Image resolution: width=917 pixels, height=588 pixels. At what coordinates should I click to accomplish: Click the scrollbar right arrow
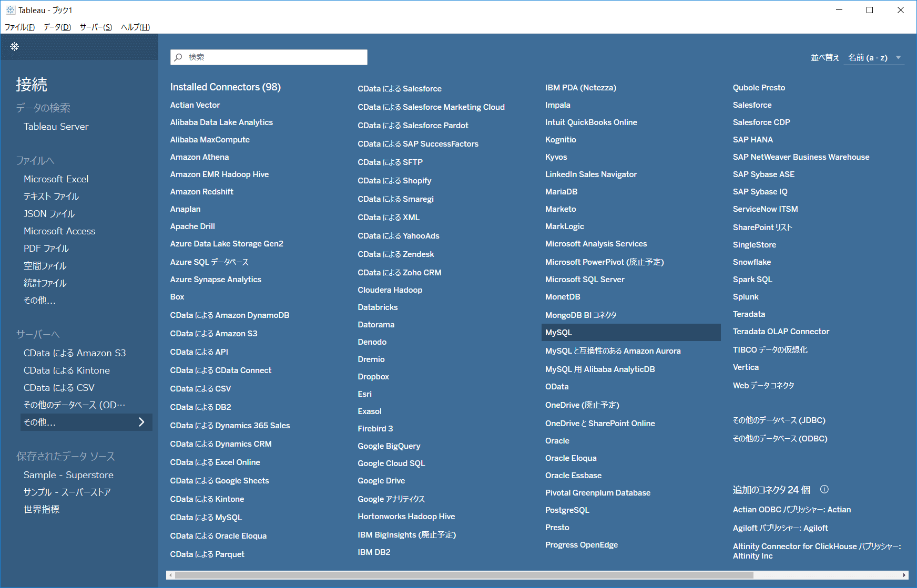pos(904,575)
